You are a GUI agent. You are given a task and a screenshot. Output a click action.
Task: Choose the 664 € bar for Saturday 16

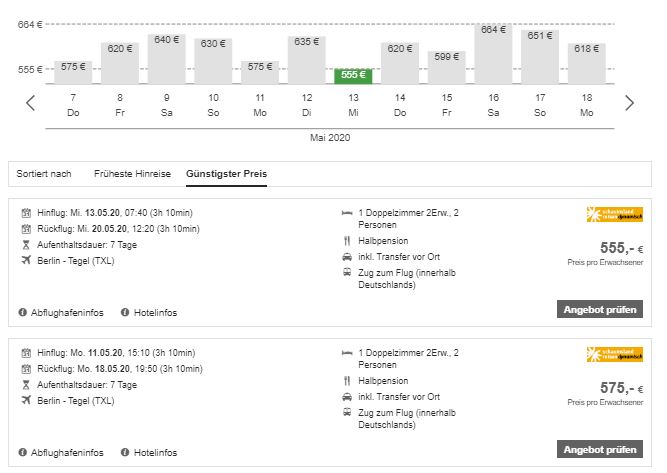[493, 54]
